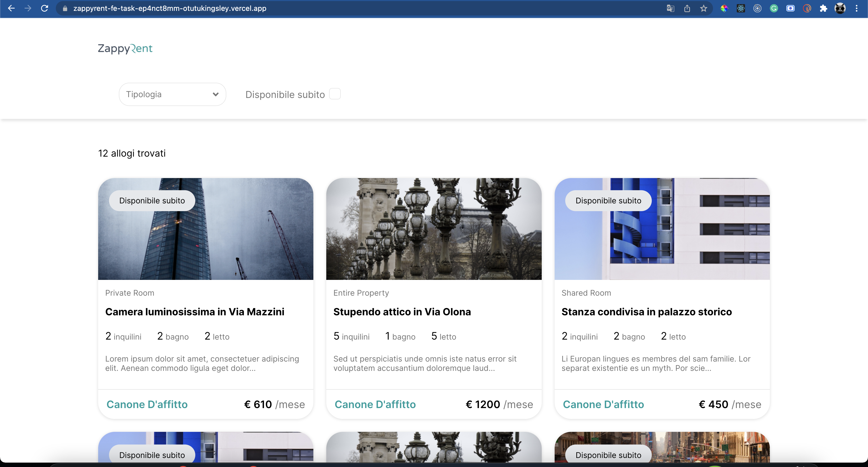Open Camera luminosissima in Via Mazzini listing
Image resolution: width=868 pixels, height=467 pixels.
coord(195,312)
